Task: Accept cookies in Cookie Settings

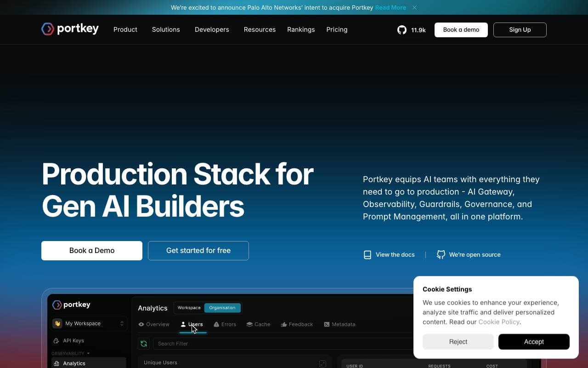Action: [534, 342]
